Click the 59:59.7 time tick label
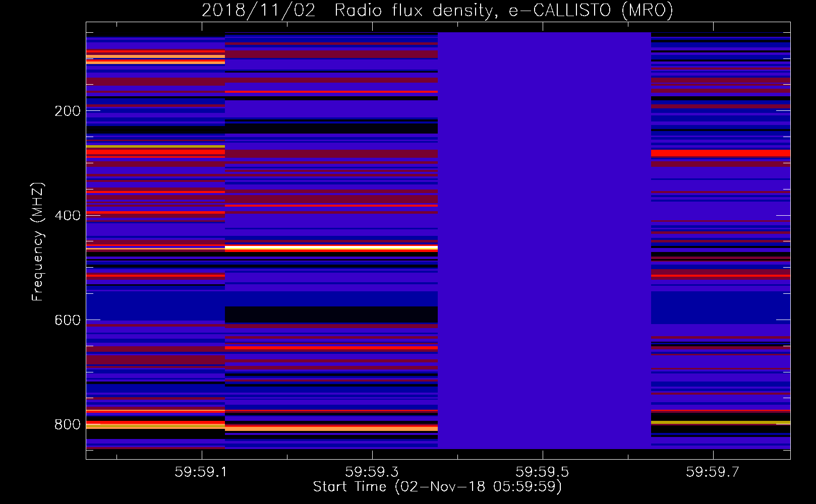 (x=713, y=472)
